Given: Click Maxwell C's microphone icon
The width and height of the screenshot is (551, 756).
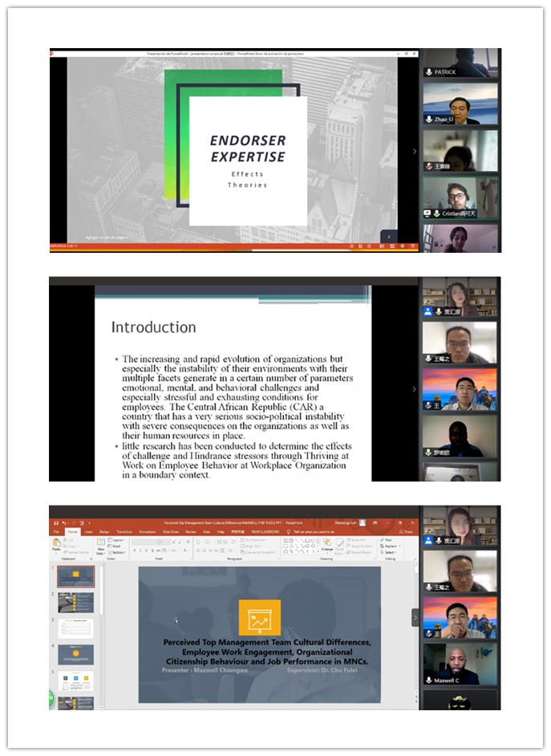Looking at the screenshot, I should [x=429, y=681].
